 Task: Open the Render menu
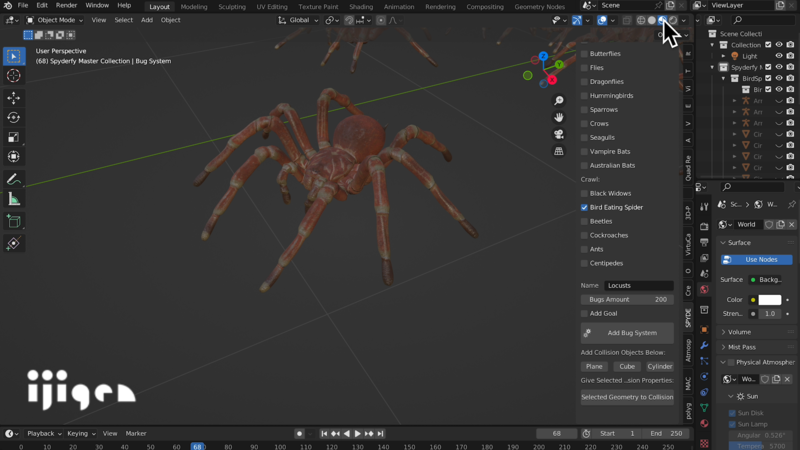click(x=66, y=6)
